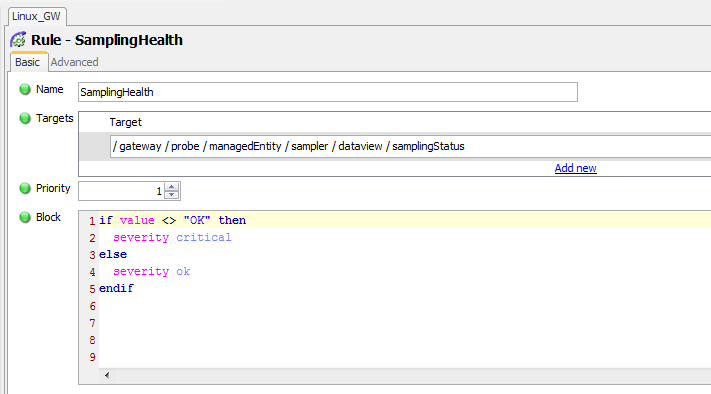Decrease Priority with the down arrow
The height and width of the screenshot is (394, 711).
coord(171,195)
